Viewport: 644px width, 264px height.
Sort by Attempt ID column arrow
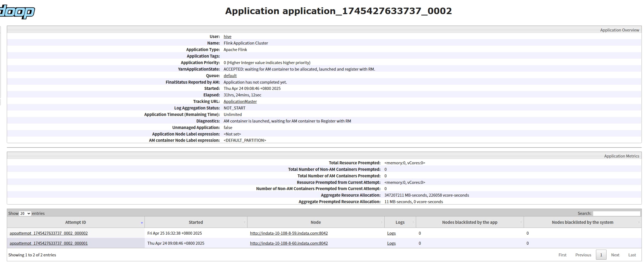point(142,223)
